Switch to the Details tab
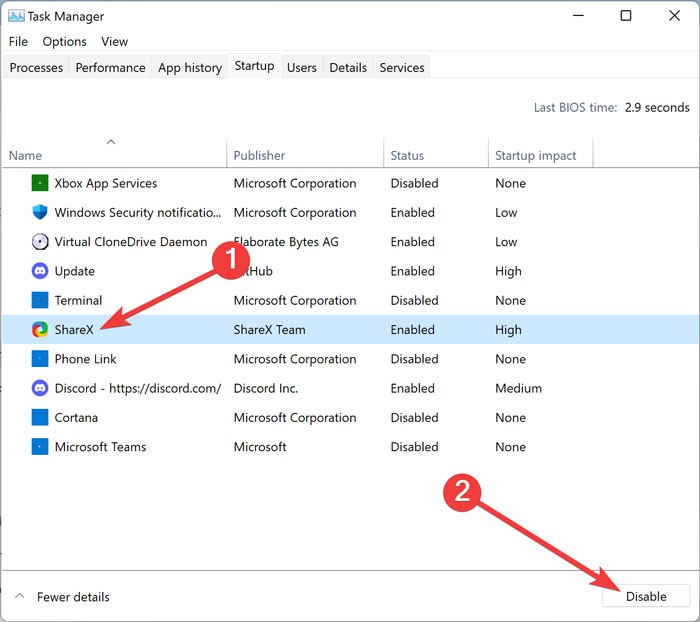Screen dimensions: 700x622 (x=348, y=67)
